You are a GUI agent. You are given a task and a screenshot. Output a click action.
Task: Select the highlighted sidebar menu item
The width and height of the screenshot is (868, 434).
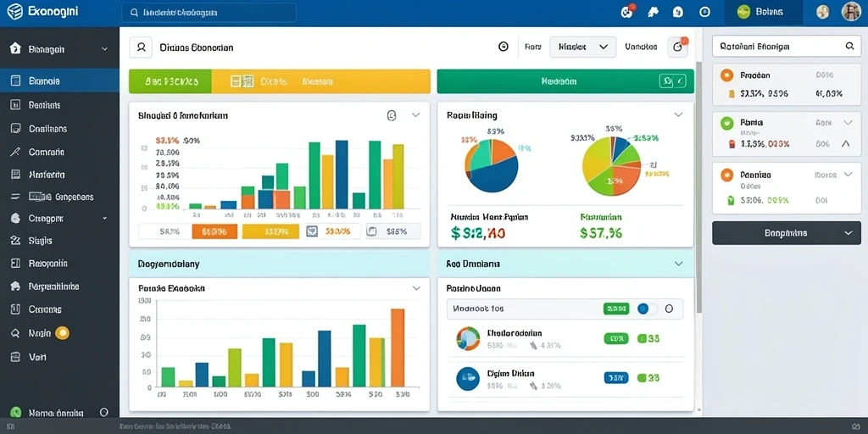point(59,81)
